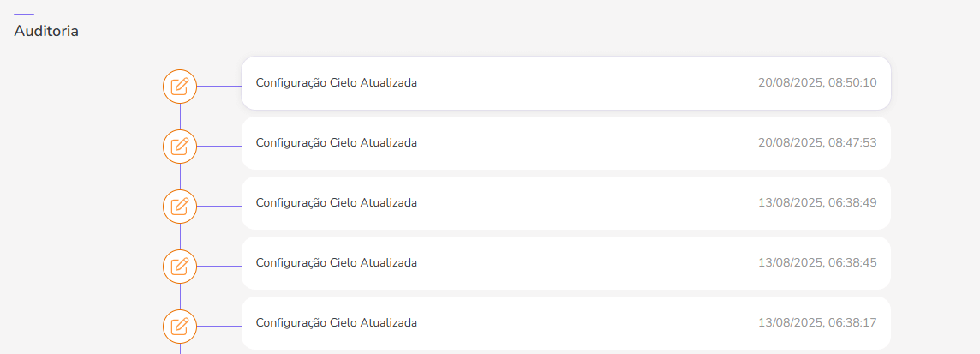This screenshot has width=980, height=354.
Task: Click the timestamp 13/08/2025, 06:38:17
Action: [x=817, y=323]
